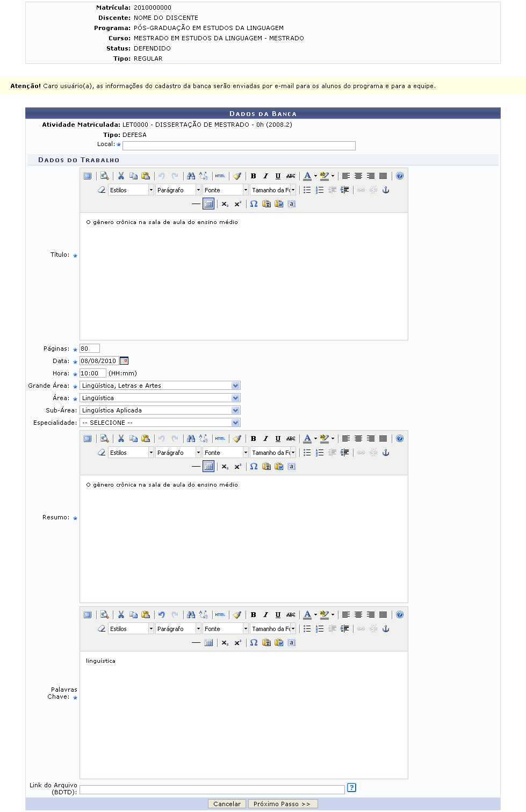Align text left in Título editor

click(x=346, y=176)
